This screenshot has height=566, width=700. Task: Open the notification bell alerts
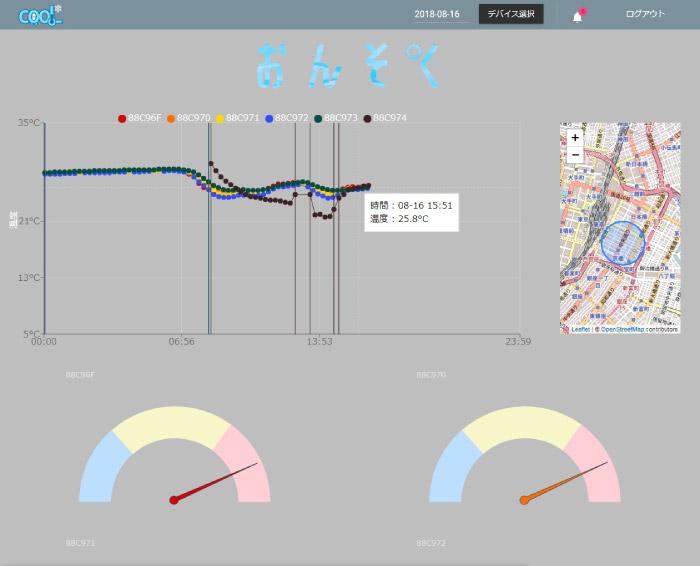[x=578, y=17]
